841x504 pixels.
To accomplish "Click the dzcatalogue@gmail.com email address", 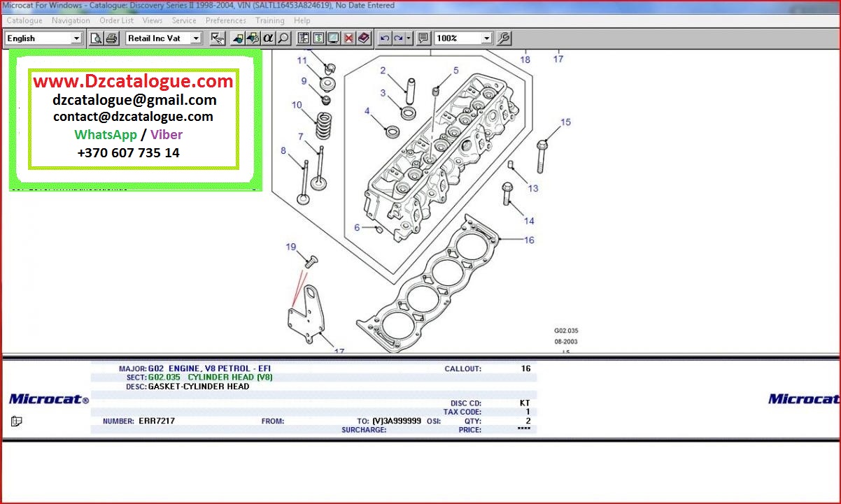I will click(x=134, y=100).
